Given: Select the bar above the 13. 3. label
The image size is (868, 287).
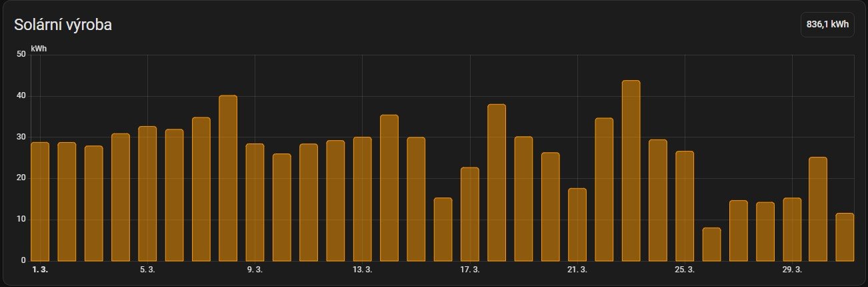Looking at the screenshot, I should [x=363, y=199].
